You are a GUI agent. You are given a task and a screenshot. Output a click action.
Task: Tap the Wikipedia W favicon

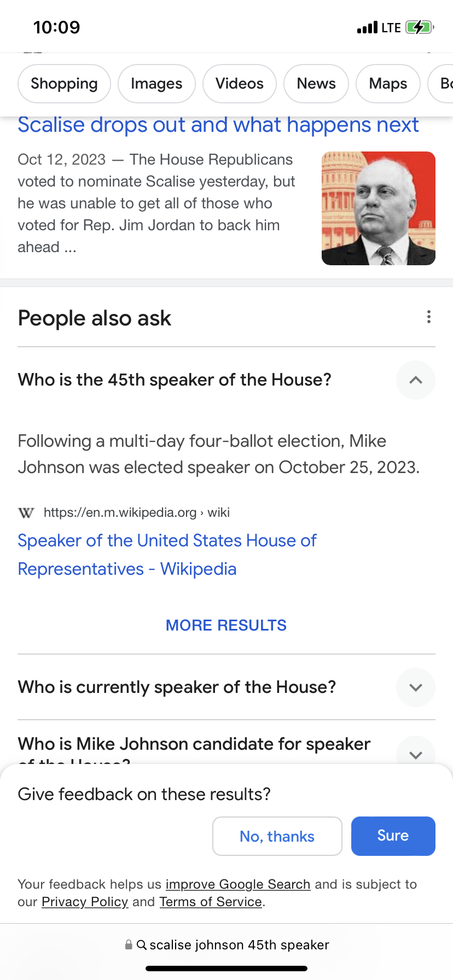click(26, 513)
